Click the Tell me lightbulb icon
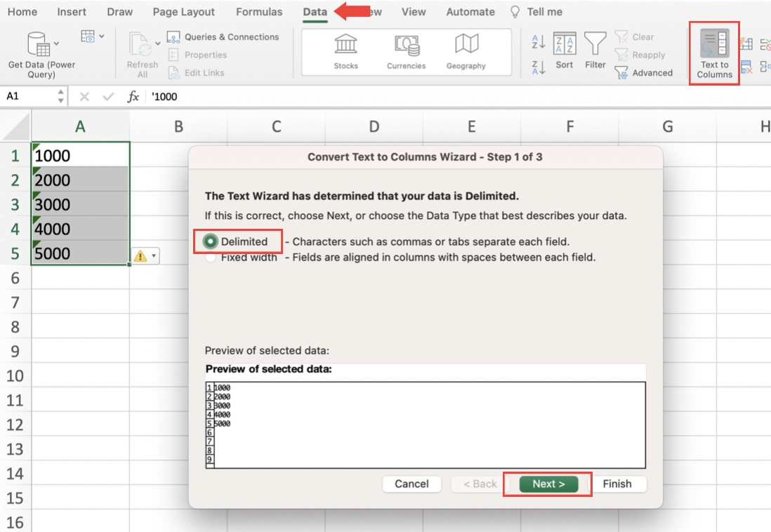Screen dimensions: 771x532 coord(515,12)
